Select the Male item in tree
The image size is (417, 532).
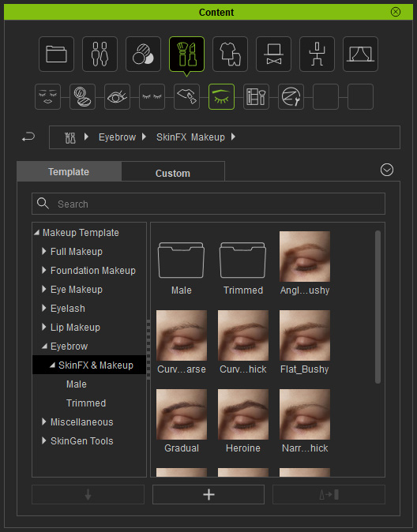click(x=77, y=384)
